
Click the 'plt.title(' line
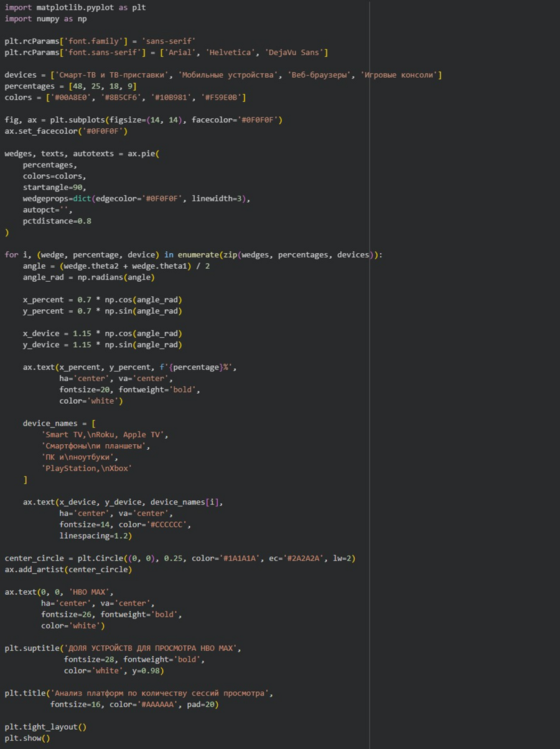point(139,693)
